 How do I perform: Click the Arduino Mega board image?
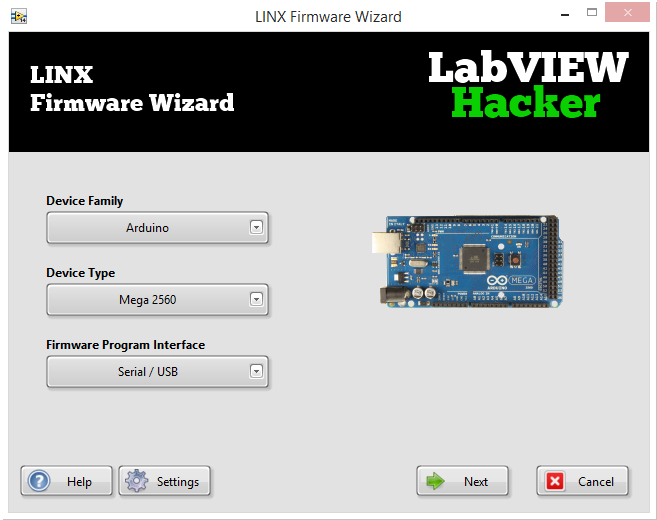[x=467, y=262]
